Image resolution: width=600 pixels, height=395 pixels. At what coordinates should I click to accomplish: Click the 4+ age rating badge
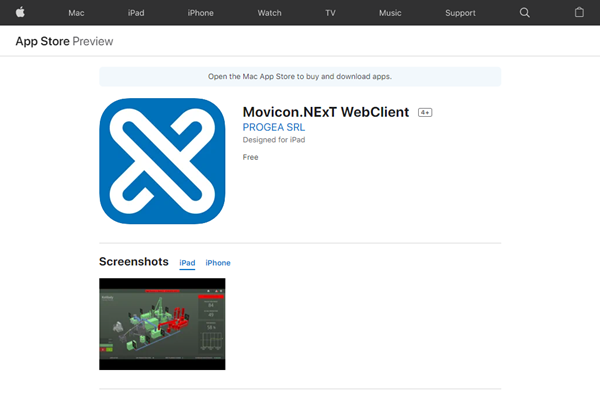pyautogui.click(x=425, y=112)
